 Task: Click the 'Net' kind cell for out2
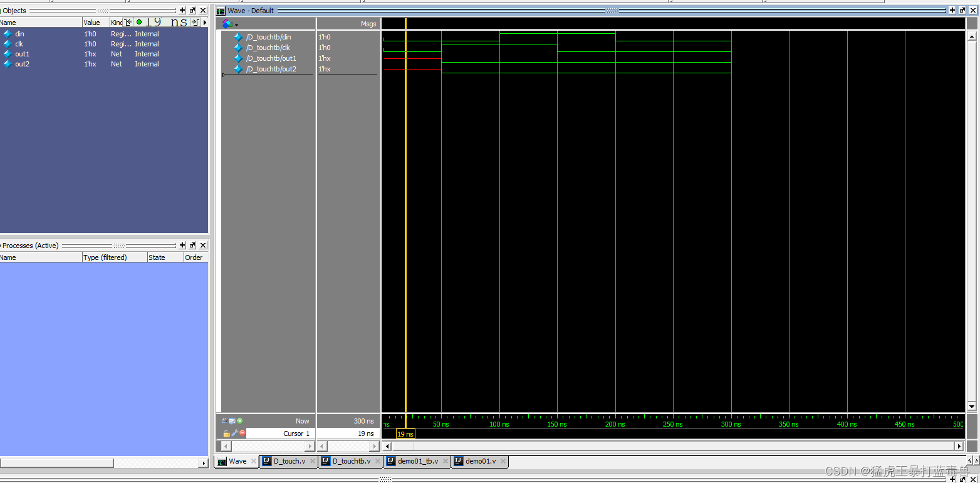pos(117,64)
